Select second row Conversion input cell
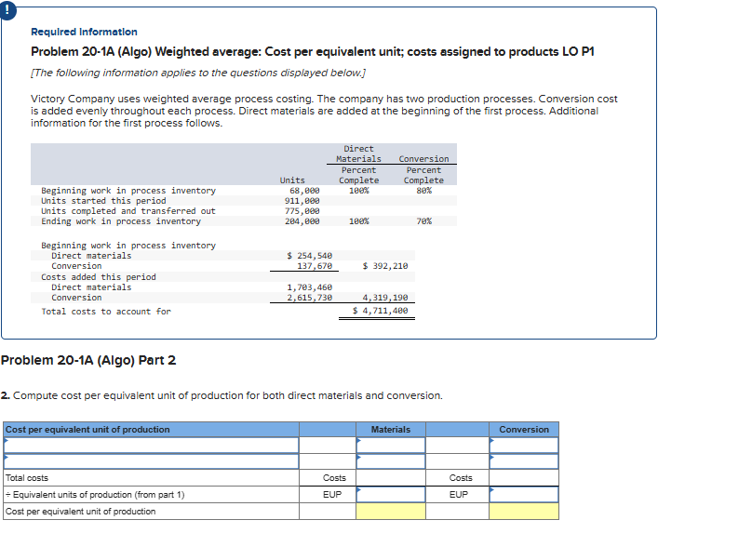This screenshot has width=752, height=560. (x=524, y=461)
